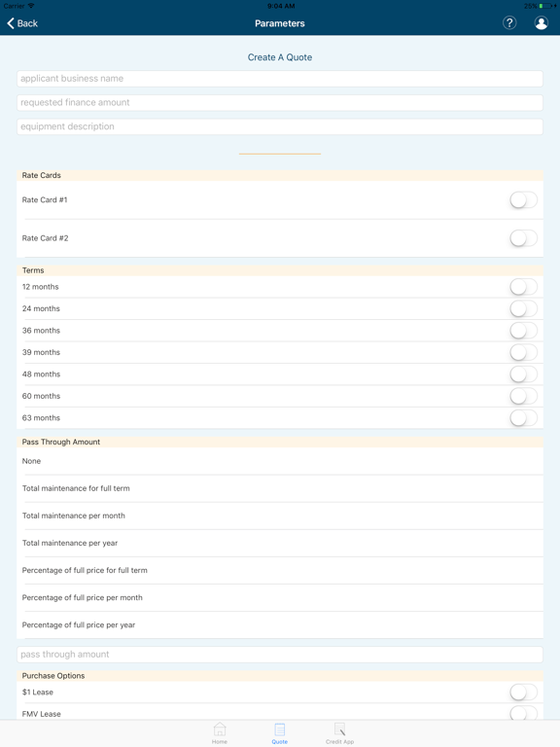Screen dimensions: 560x747
Task: Toggle the FMV Lease switch
Action: pyautogui.click(x=523, y=713)
